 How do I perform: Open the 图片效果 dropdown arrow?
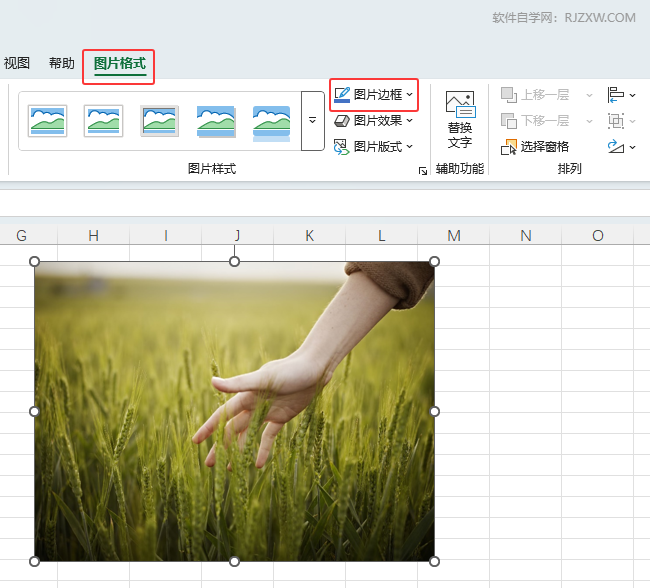[410, 121]
